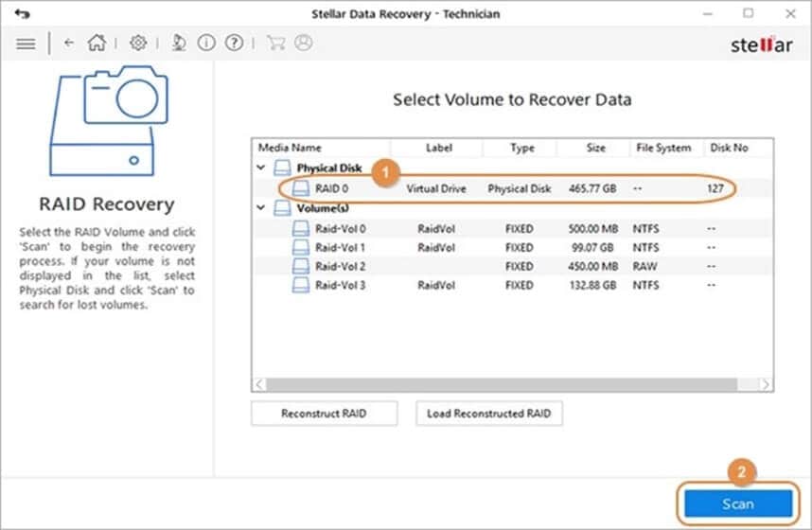Click the Size column header
812x530 pixels.
coord(595,148)
